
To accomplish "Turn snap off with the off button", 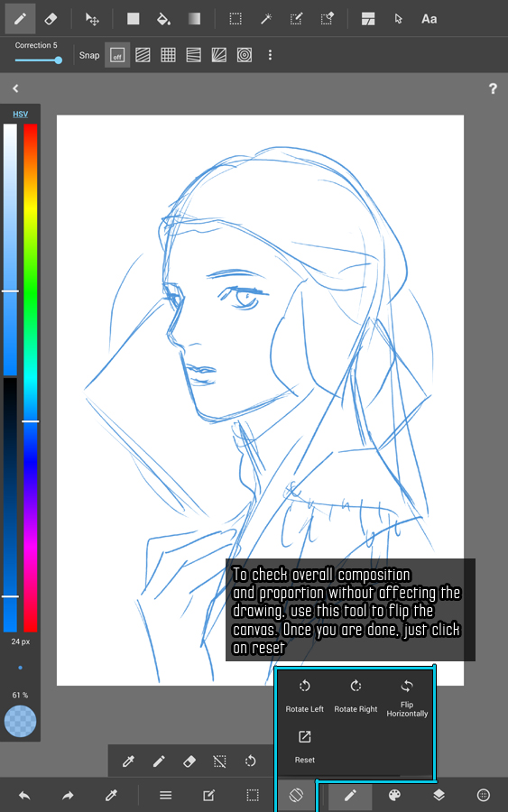I will click(x=117, y=55).
